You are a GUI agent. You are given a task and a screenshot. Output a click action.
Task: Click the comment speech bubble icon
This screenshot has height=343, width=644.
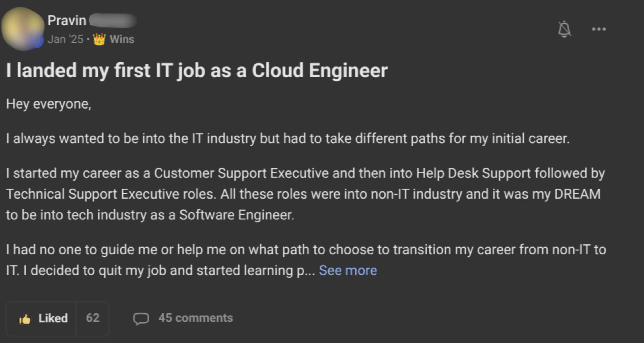141,318
